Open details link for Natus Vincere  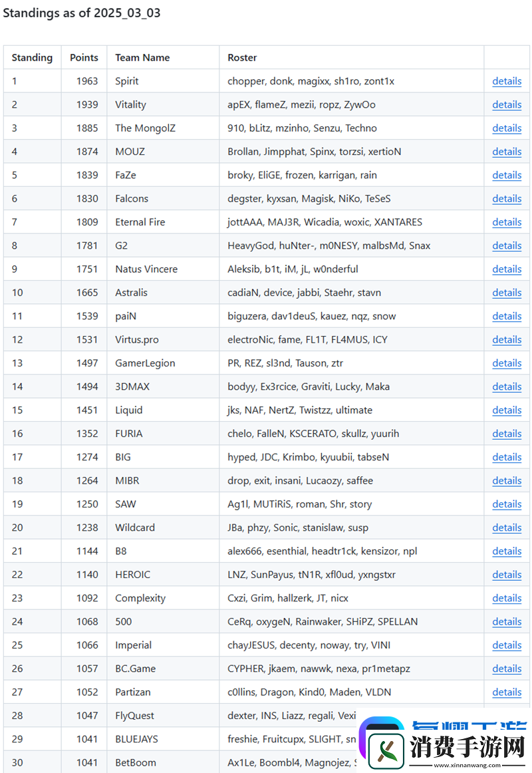point(506,269)
